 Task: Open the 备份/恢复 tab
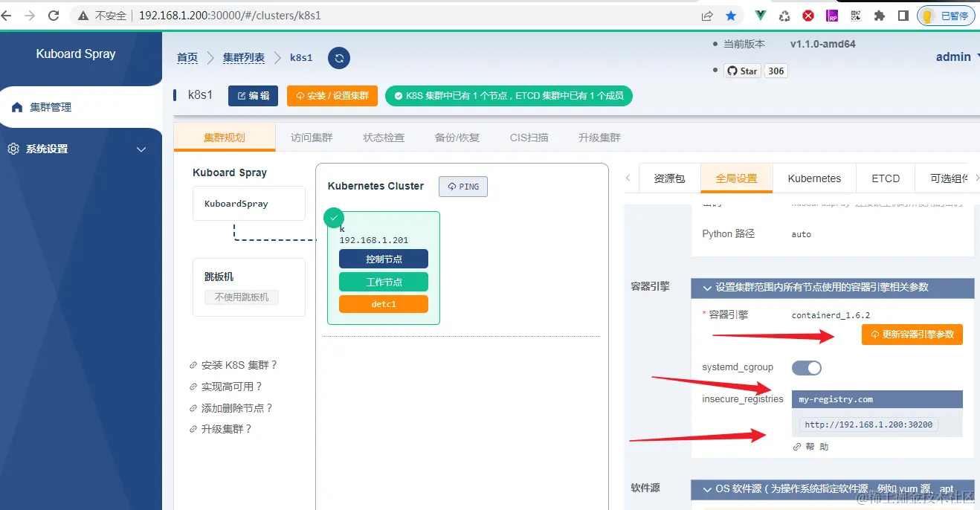457,138
